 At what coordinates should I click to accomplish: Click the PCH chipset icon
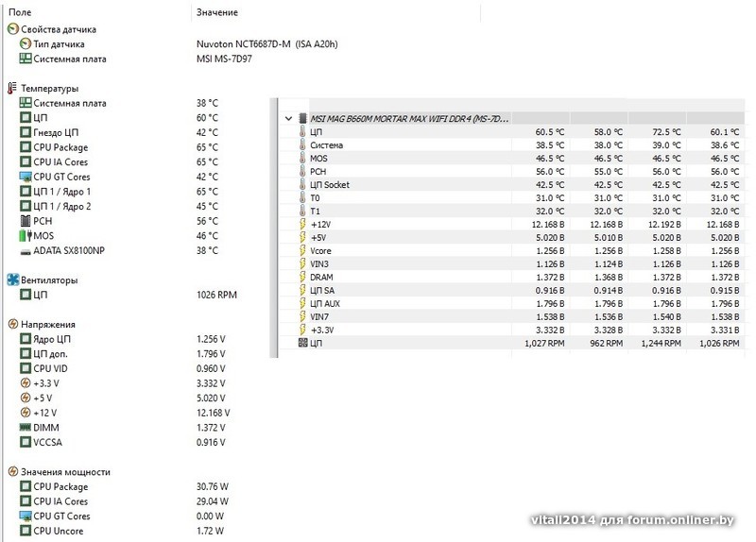pos(26,221)
